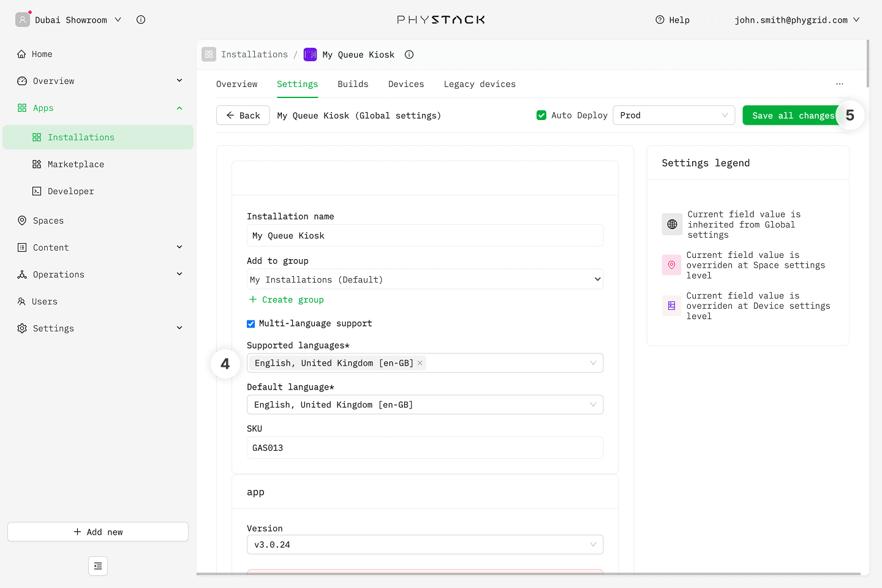Viewport: 882px width, 588px height.
Task: Open Marketplace in the sidebar
Action: pos(75,164)
